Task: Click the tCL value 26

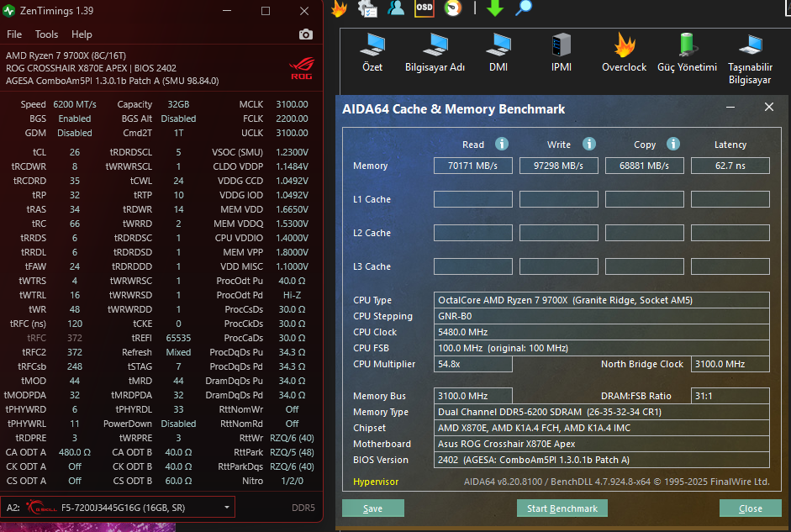Action: pos(75,152)
